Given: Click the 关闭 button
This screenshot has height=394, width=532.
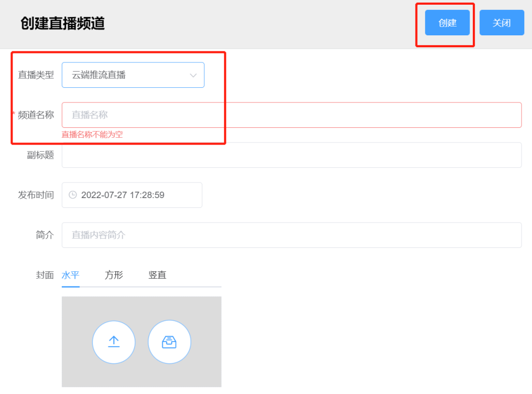Looking at the screenshot, I should pos(501,23).
